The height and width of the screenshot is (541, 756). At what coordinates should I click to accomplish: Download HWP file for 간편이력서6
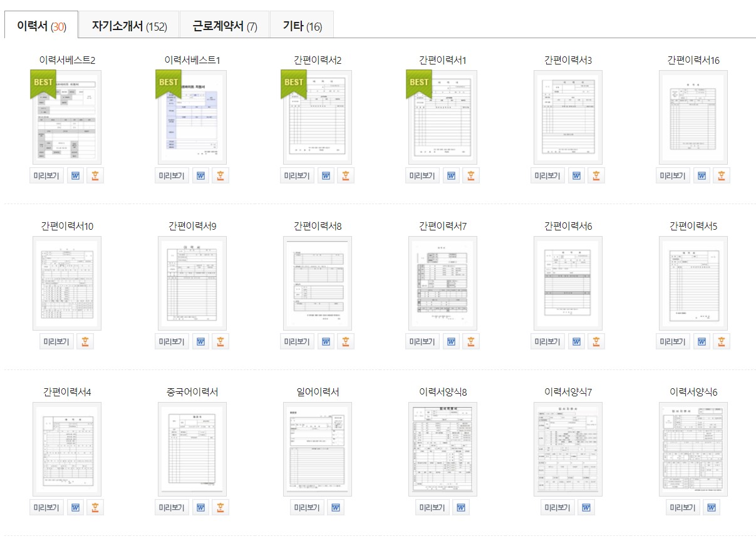pyautogui.click(x=596, y=341)
